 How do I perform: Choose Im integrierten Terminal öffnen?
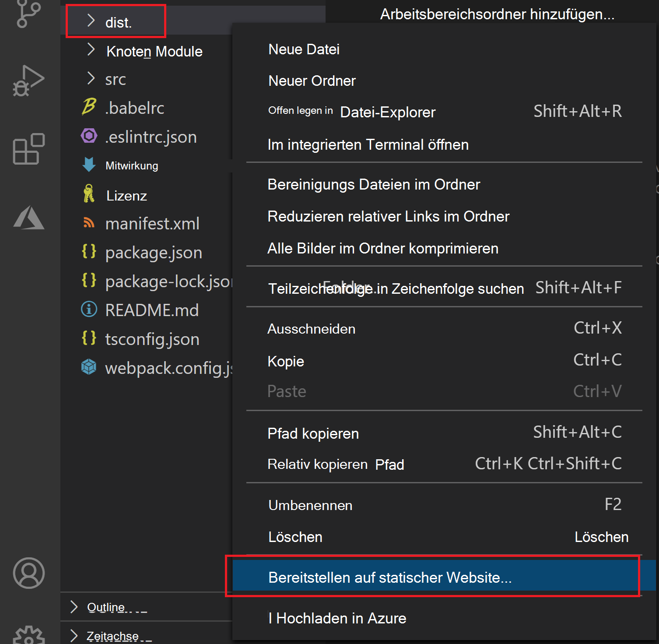pyautogui.click(x=444, y=144)
